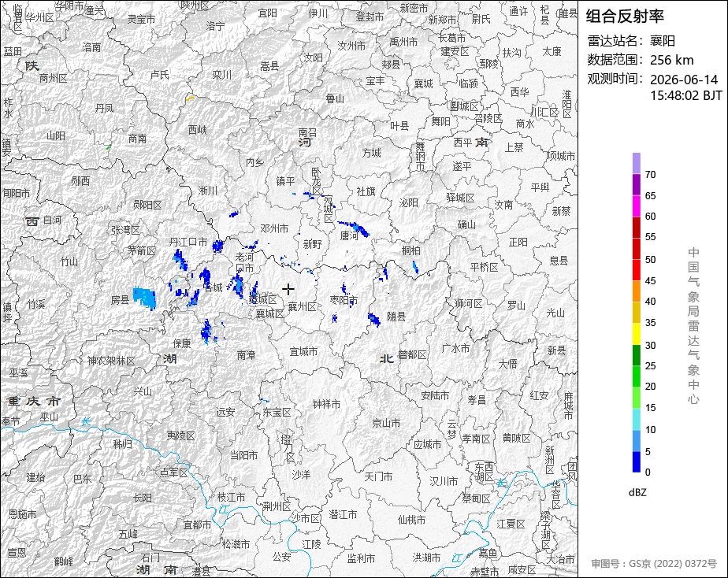
Task: Click the 商州区 map label
Action: pyautogui.click(x=54, y=79)
